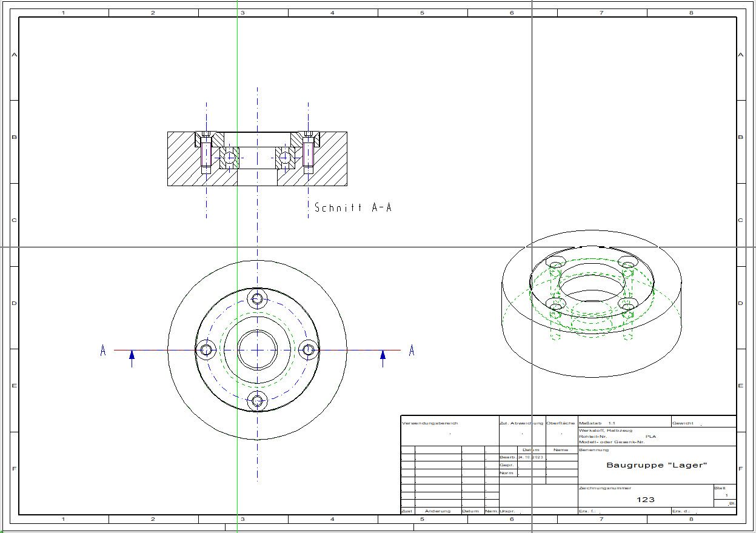Select the left blue section arrow
The image size is (756, 533).
click(x=132, y=358)
